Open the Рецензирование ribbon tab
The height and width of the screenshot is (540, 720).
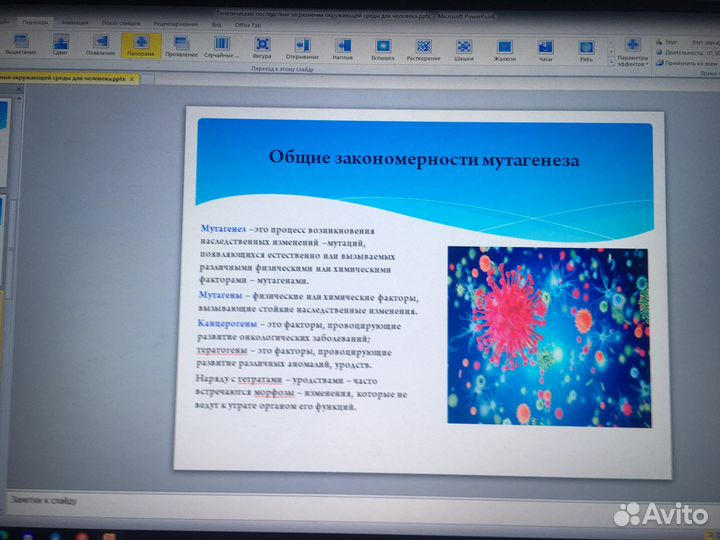tap(176, 24)
